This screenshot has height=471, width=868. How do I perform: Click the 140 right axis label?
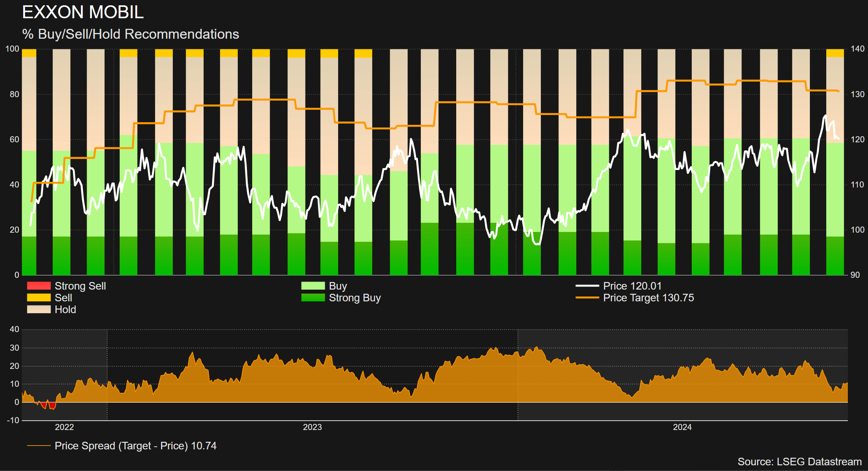[857, 49]
